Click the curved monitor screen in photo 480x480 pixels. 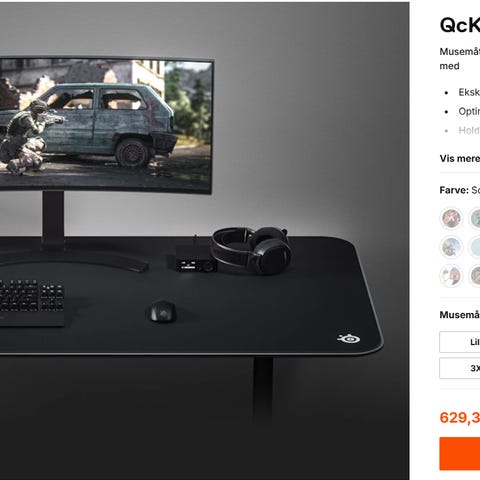(106, 125)
